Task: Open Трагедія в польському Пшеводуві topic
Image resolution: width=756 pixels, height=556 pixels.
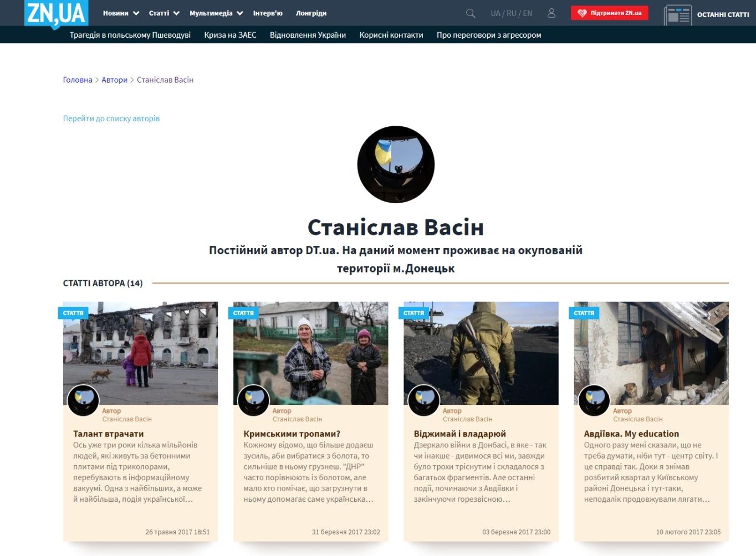Action: click(130, 35)
